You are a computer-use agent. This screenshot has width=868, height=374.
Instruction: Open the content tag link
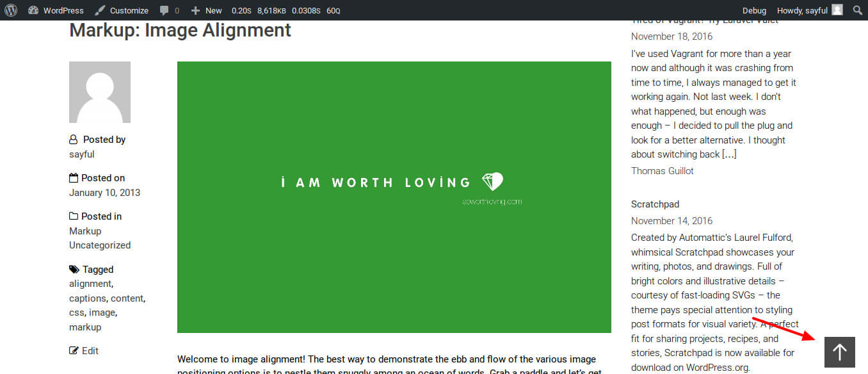(x=127, y=298)
